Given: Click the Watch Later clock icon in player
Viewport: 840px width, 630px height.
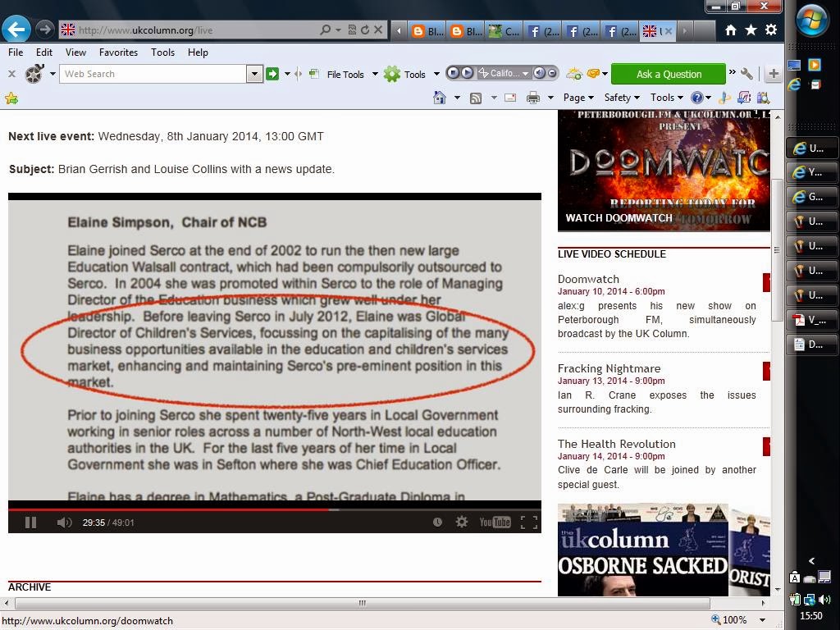Looking at the screenshot, I should pos(437,522).
